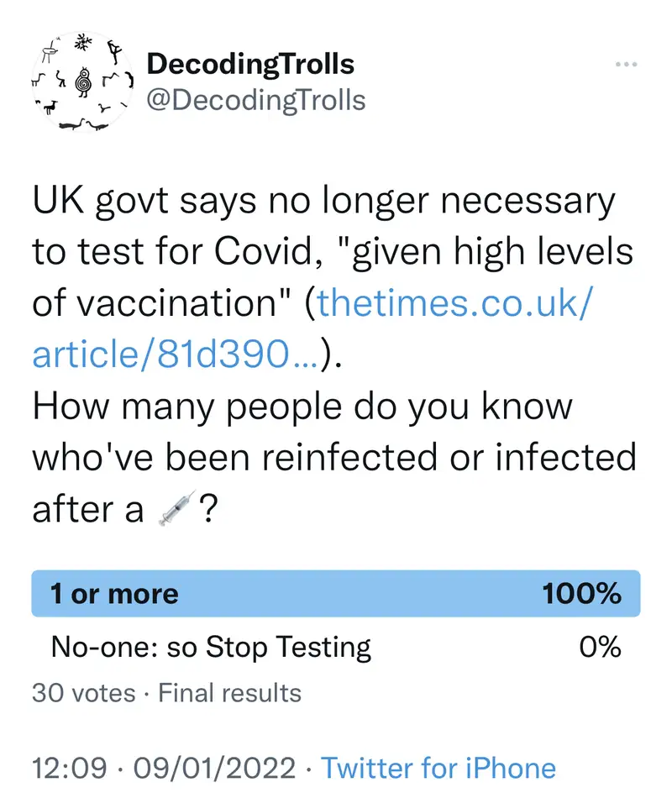Click the "who've been reinfected or infected" line
This screenshot has width=672, height=798.
[333, 458]
